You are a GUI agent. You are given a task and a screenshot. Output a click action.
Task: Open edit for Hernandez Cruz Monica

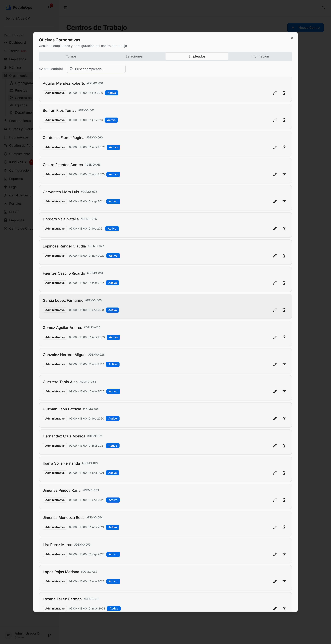click(x=275, y=446)
